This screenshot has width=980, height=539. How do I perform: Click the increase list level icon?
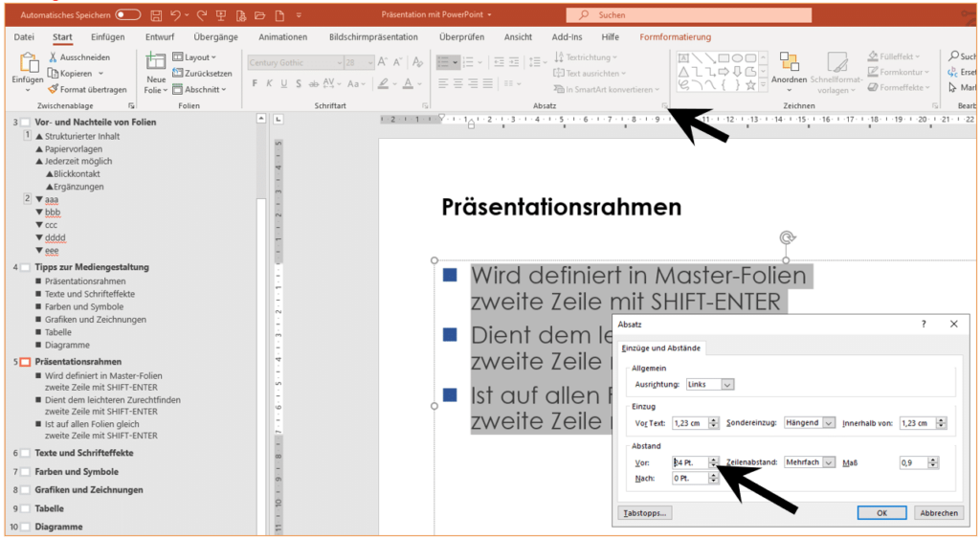click(x=514, y=62)
